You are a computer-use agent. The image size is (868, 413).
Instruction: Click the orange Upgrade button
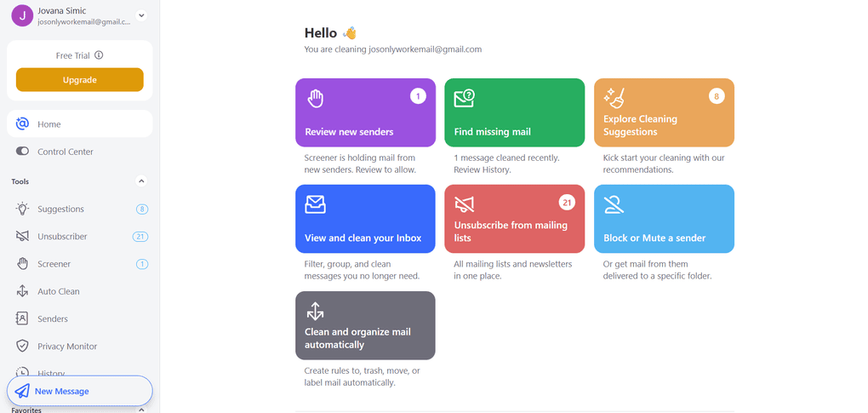(80, 80)
